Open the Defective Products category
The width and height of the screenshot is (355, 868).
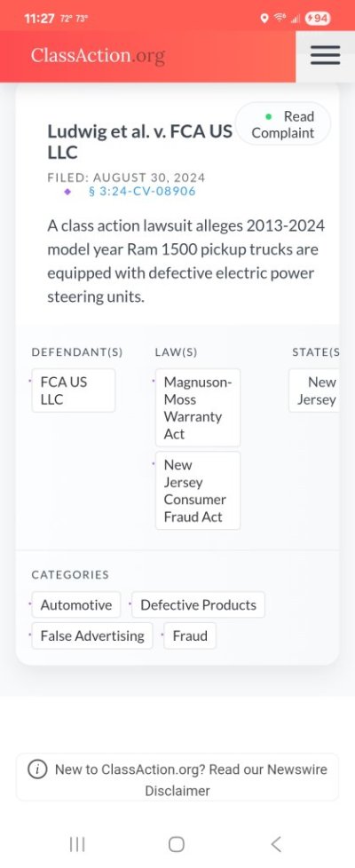pyautogui.click(x=198, y=604)
